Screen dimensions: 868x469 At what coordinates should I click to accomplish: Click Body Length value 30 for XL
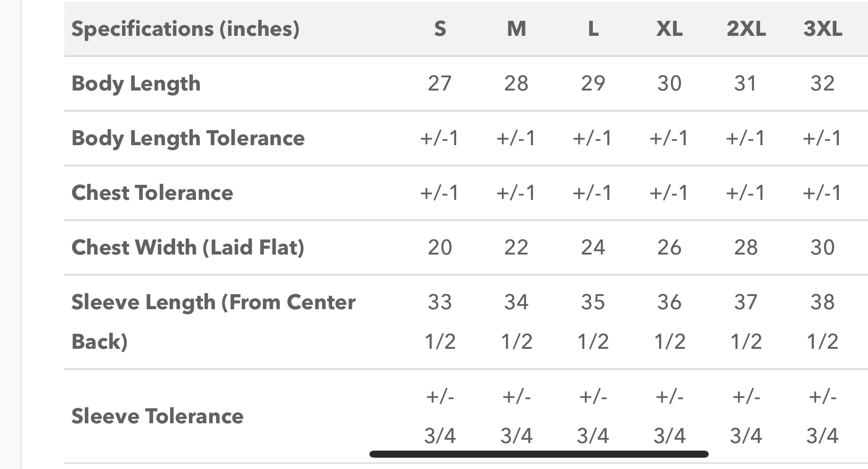click(x=670, y=83)
